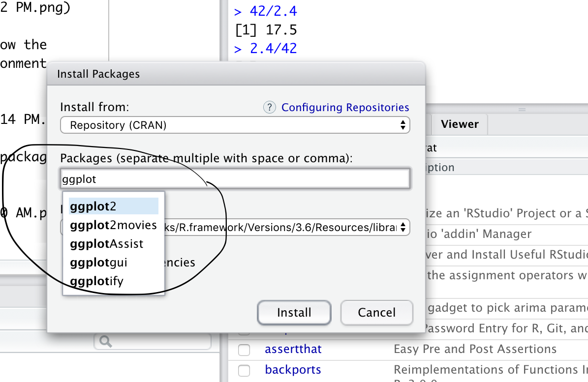
Task: Cancel the Install Packages dialog
Action: pyautogui.click(x=376, y=312)
